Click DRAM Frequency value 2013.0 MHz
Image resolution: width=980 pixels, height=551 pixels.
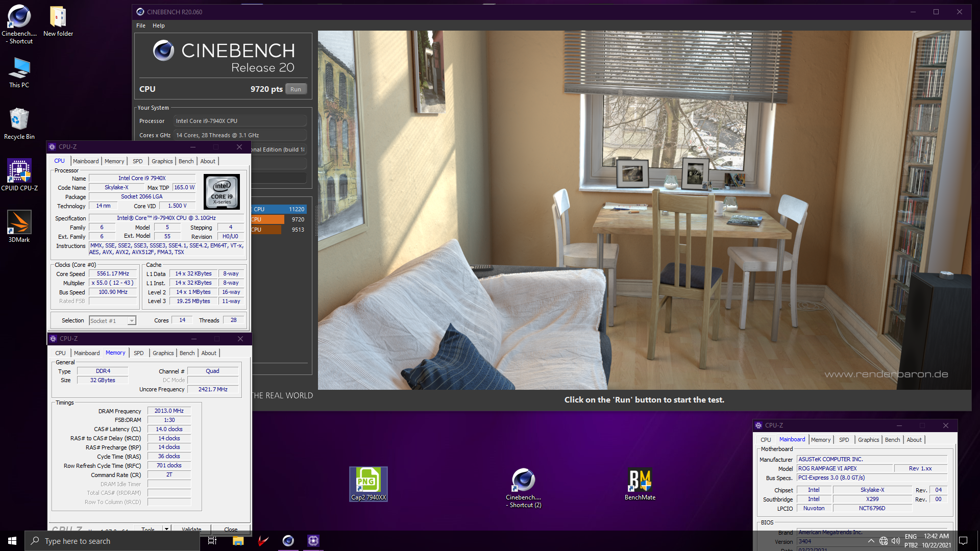point(169,411)
